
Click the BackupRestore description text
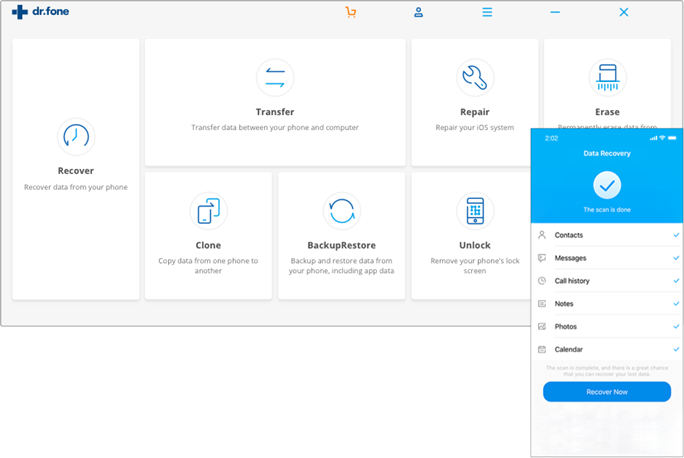tap(342, 266)
